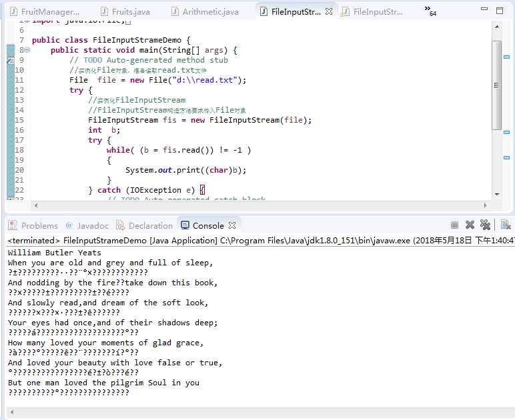Switch to FruitManager editor tab
515x420 pixels.
pos(45,12)
